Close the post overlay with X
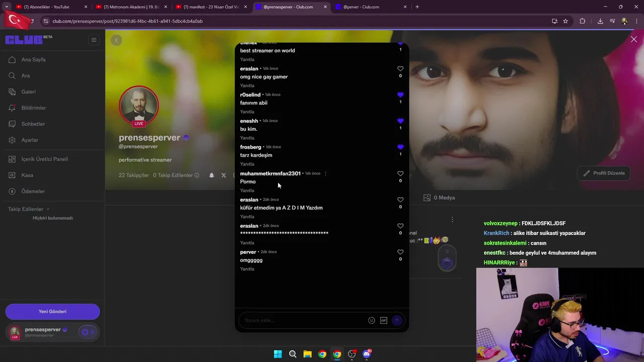 (x=634, y=39)
